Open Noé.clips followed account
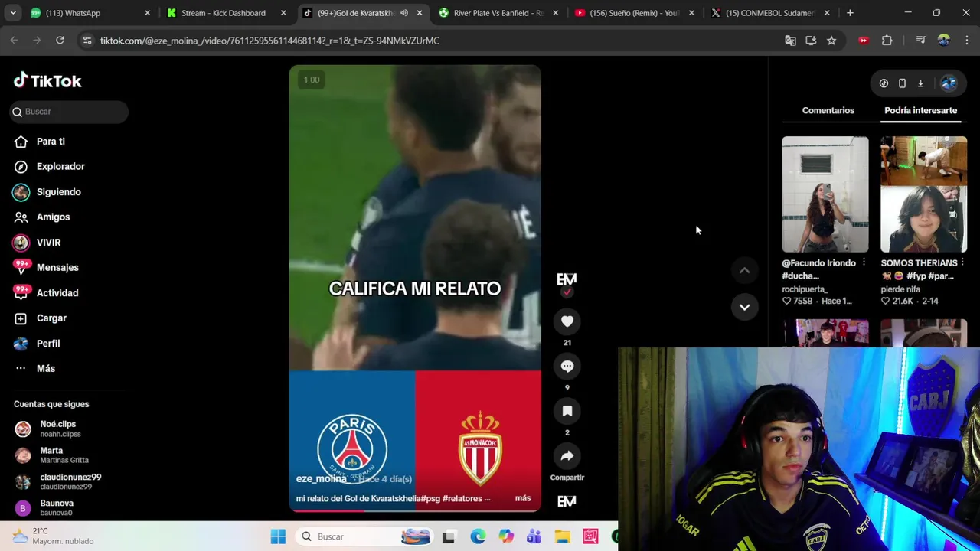Screen dimensions: 980x551 (57, 429)
